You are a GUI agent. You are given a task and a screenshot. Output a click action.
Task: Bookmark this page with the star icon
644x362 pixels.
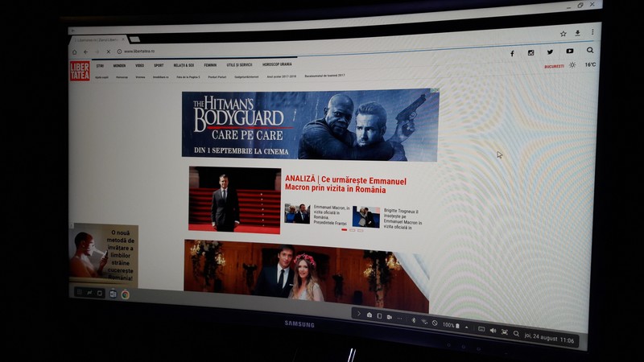563,34
